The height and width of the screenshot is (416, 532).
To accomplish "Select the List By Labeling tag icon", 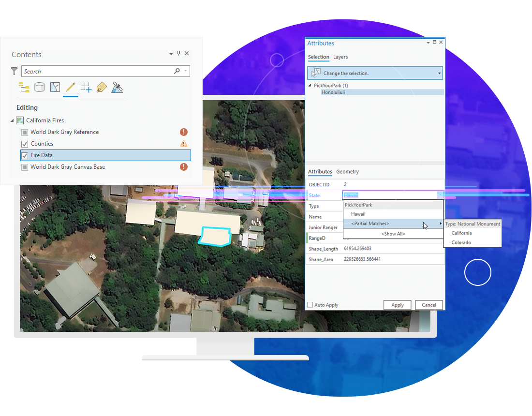I will [x=101, y=88].
